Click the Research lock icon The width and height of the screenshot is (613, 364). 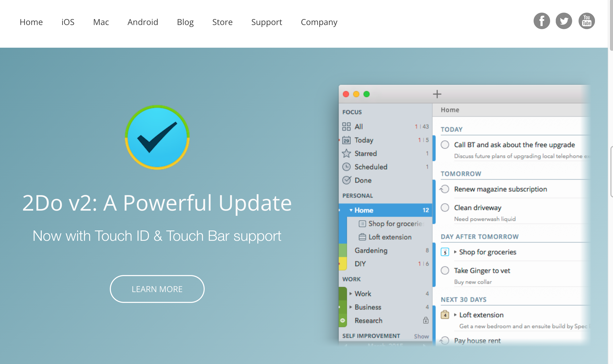426,320
